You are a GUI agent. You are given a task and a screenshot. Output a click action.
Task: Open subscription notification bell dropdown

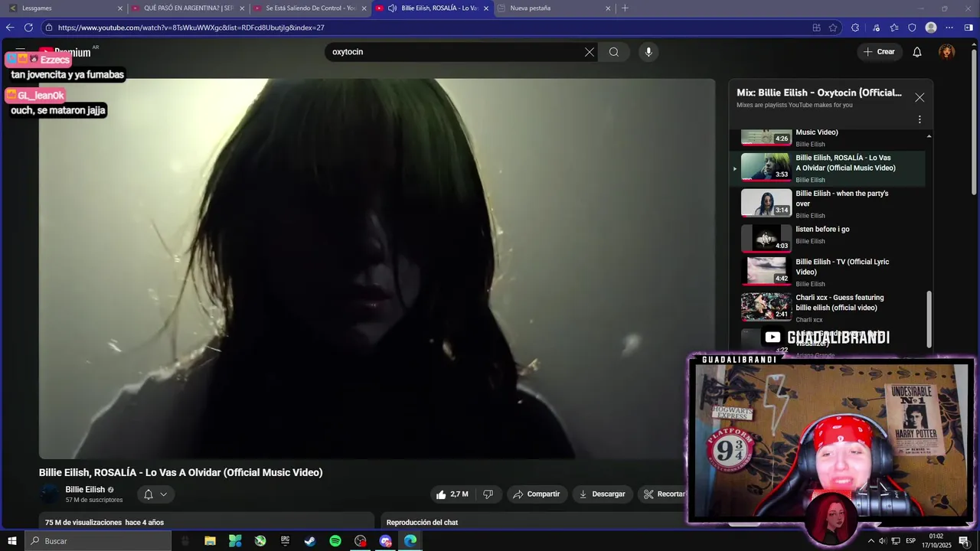point(156,494)
